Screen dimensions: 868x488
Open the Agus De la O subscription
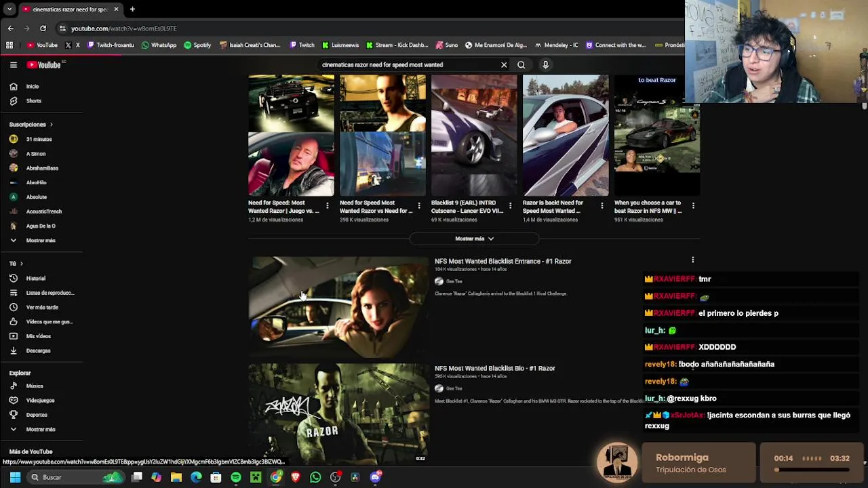(x=41, y=226)
